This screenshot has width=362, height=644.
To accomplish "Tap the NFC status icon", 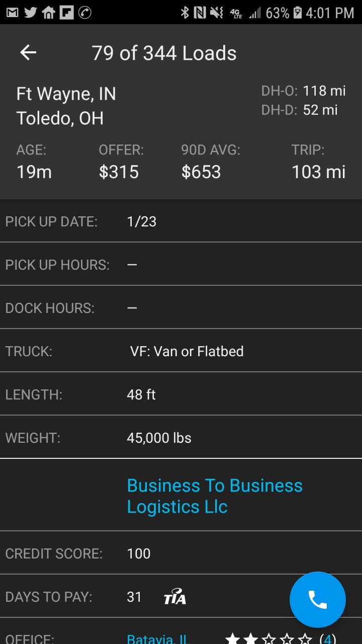I will [200, 13].
